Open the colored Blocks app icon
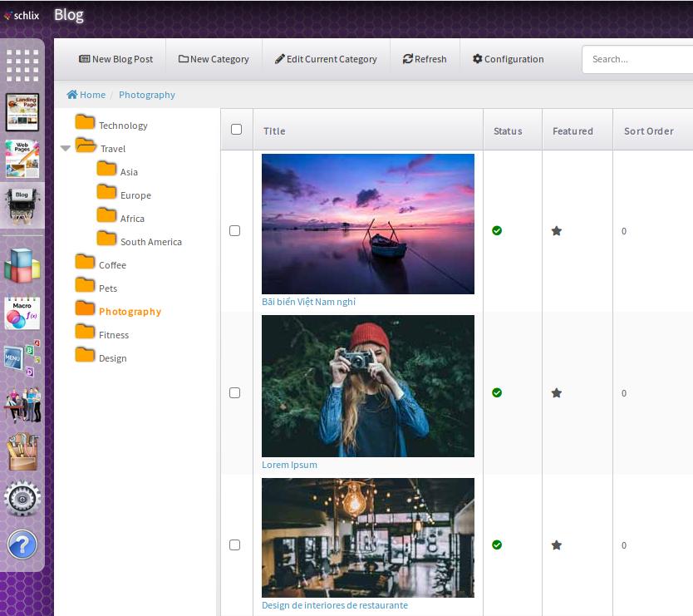 coord(22,268)
